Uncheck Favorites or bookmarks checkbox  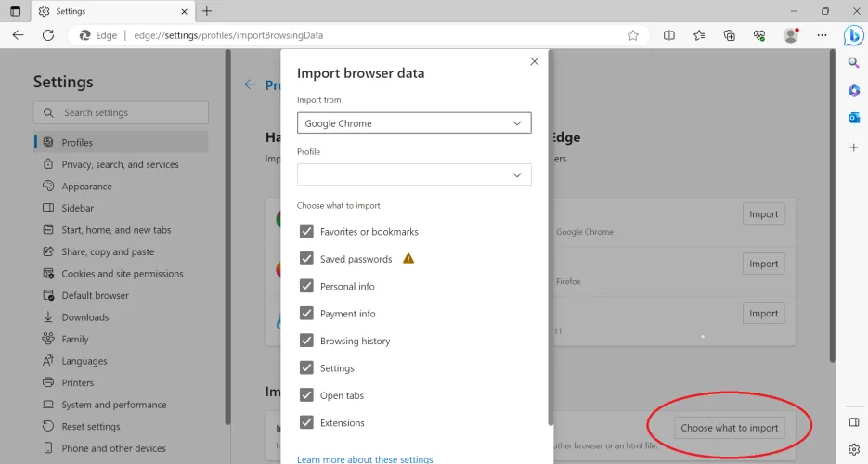306,231
